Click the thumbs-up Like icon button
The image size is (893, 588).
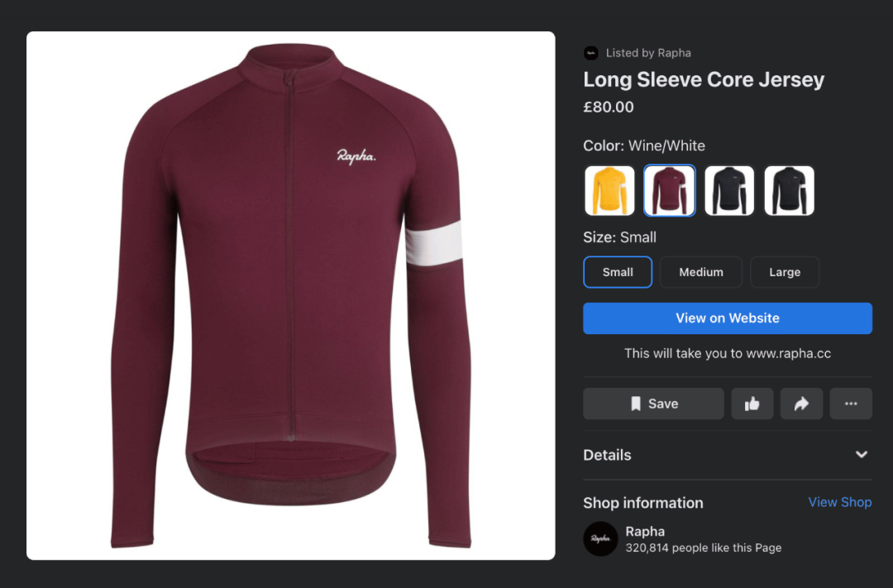click(x=752, y=404)
